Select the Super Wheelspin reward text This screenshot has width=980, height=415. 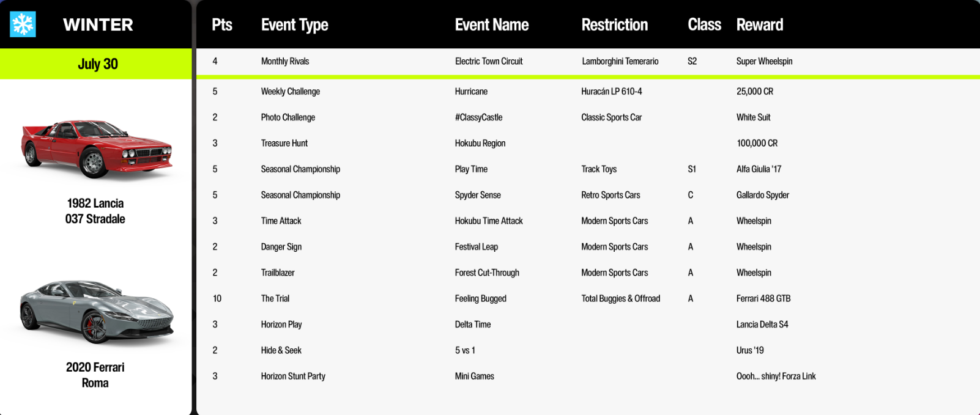pyautogui.click(x=764, y=61)
